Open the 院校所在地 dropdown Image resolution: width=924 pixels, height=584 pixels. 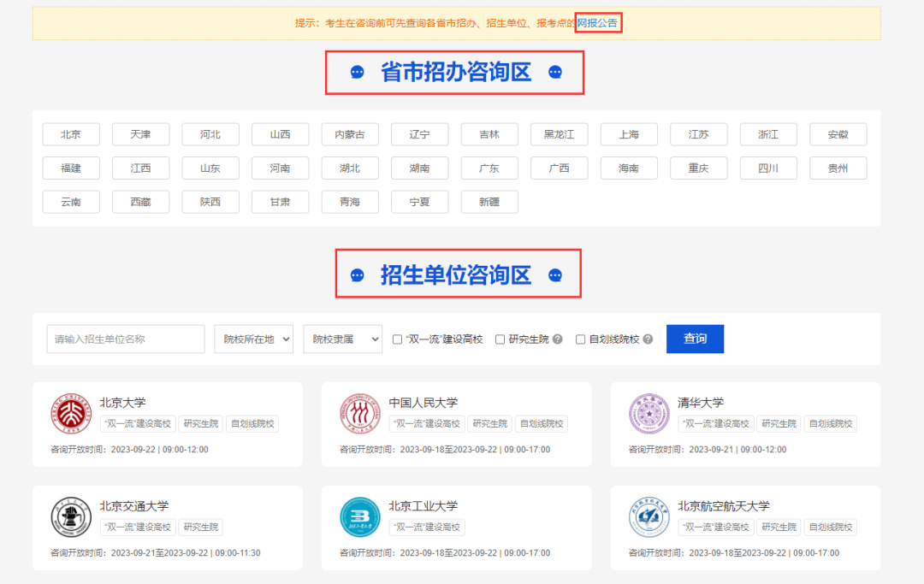tap(253, 339)
